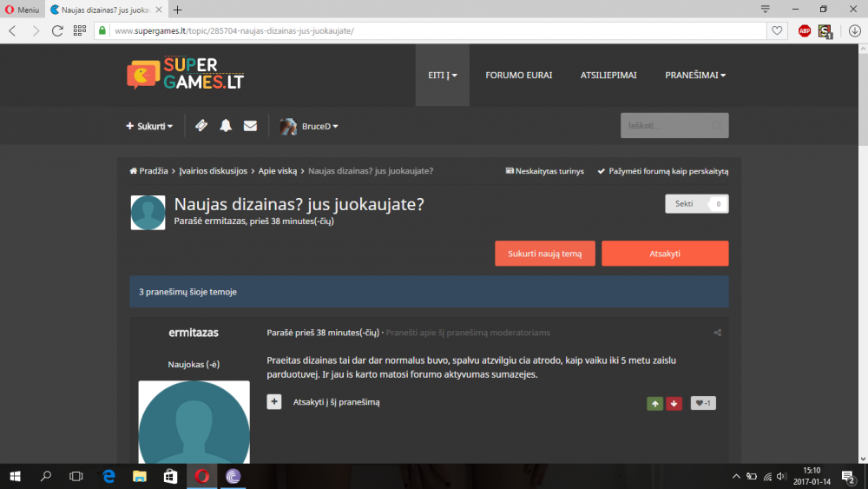Click the heart reputation count -1
Viewport: 868px width, 489px height.
coord(703,403)
